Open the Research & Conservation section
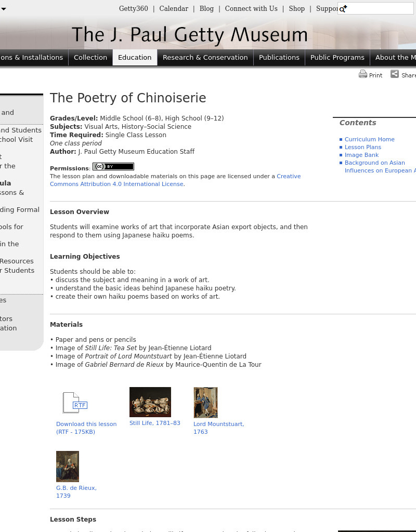 point(205,58)
